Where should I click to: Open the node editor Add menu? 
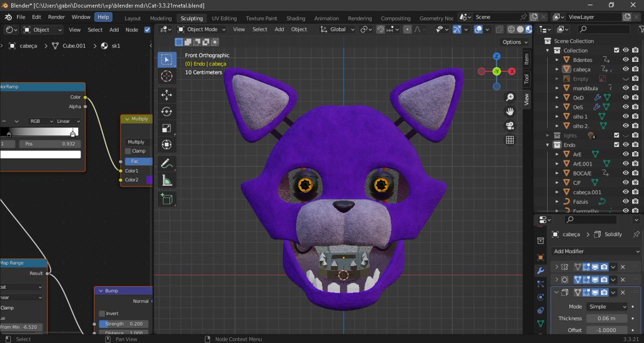pos(114,30)
